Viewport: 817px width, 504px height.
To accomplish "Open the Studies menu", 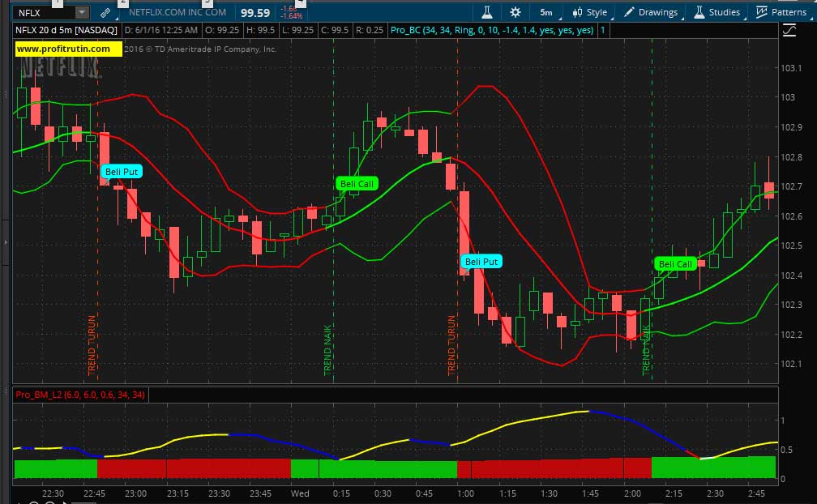I will point(717,12).
